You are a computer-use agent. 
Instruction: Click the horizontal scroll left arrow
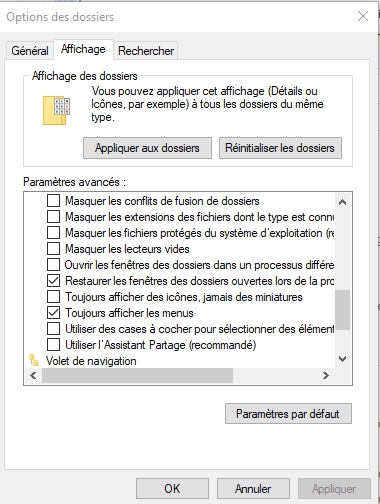(x=33, y=376)
